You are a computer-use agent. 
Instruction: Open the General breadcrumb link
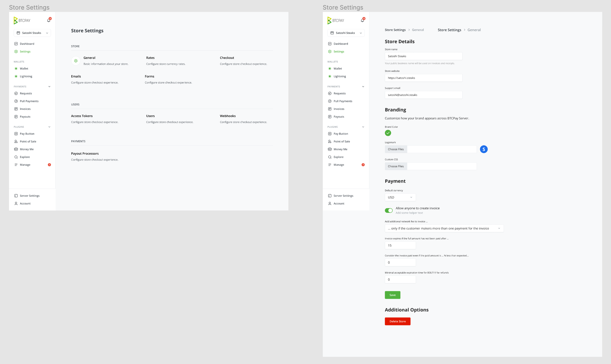[418, 30]
